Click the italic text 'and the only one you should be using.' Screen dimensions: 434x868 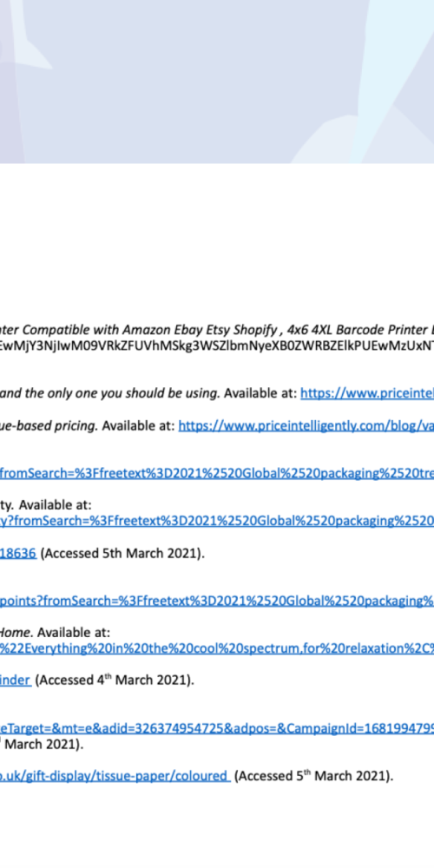[x=110, y=393]
